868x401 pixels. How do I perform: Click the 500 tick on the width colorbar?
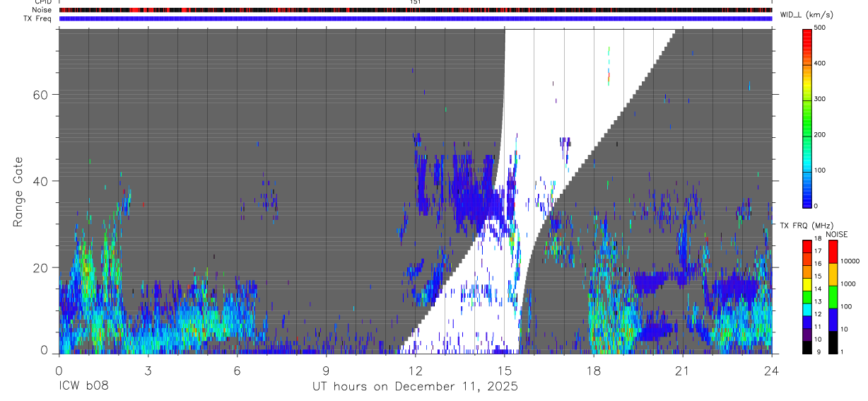point(821,28)
